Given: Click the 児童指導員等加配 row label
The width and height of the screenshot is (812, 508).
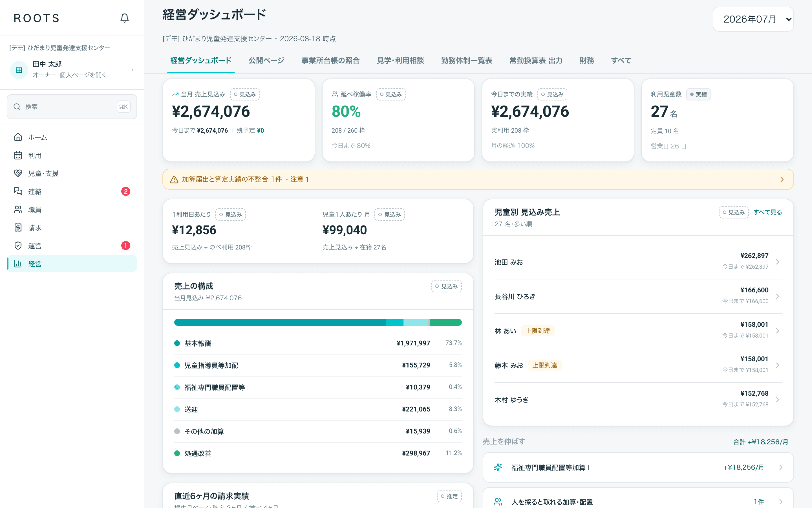Looking at the screenshot, I should pos(211,365).
